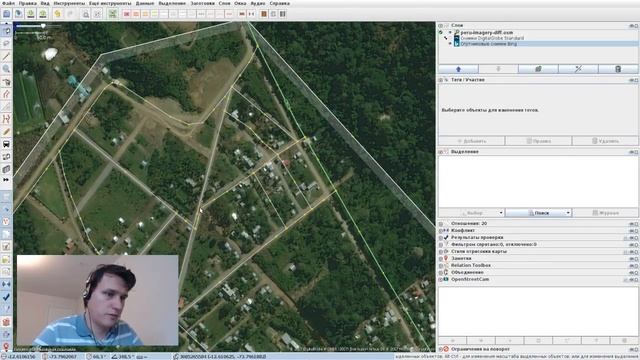Toggle visibility of Bing imagery layer
This screenshot has width=640, height=360.
click(x=450, y=44)
